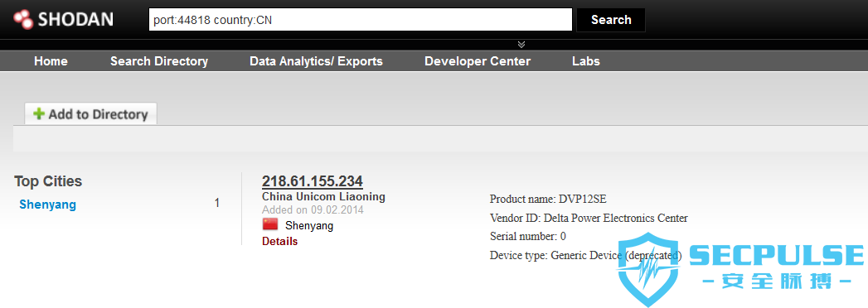868x308 pixels.
Task: Open the Developer Center menu
Action: tap(478, 61)
